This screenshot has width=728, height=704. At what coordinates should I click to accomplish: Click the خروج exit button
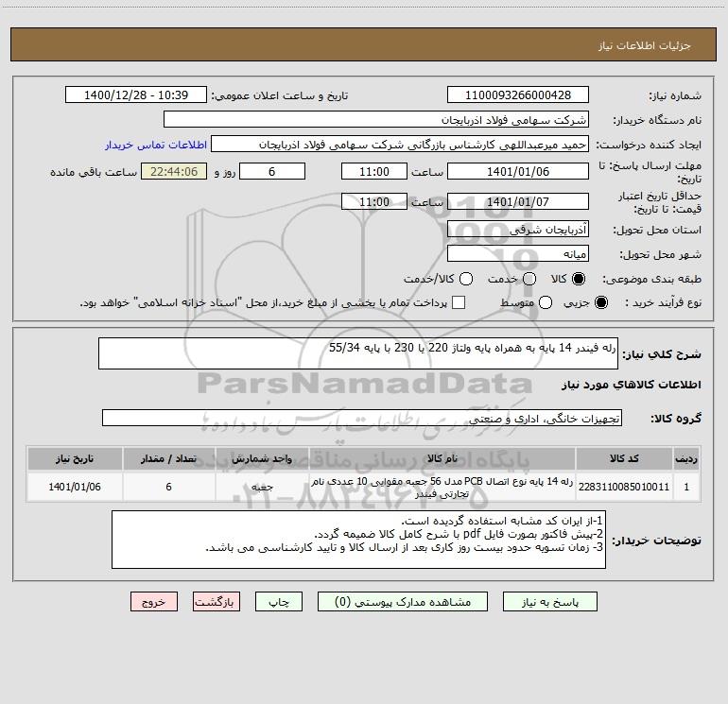[x=154, y=602]
